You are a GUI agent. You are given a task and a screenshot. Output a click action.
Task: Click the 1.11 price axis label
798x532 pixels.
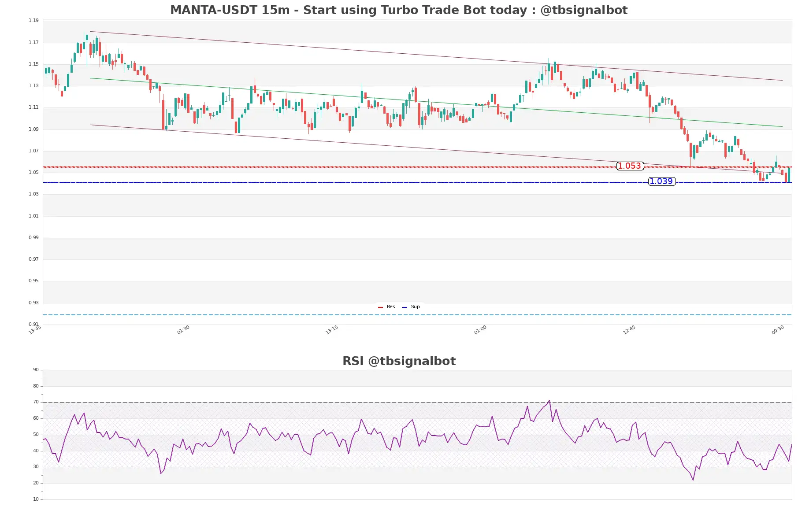33,107
